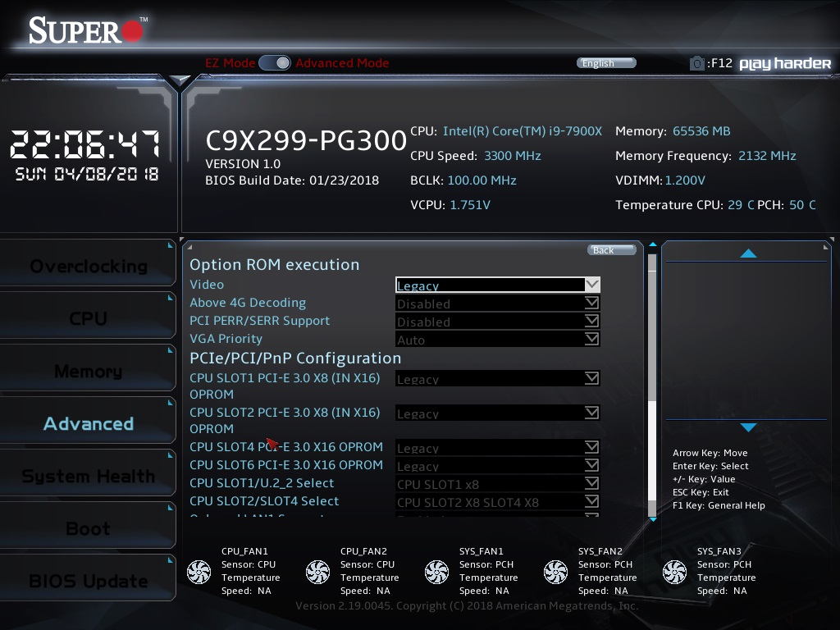Toggle the EZ Mode / Advanced Mode switch

point(275,63)
